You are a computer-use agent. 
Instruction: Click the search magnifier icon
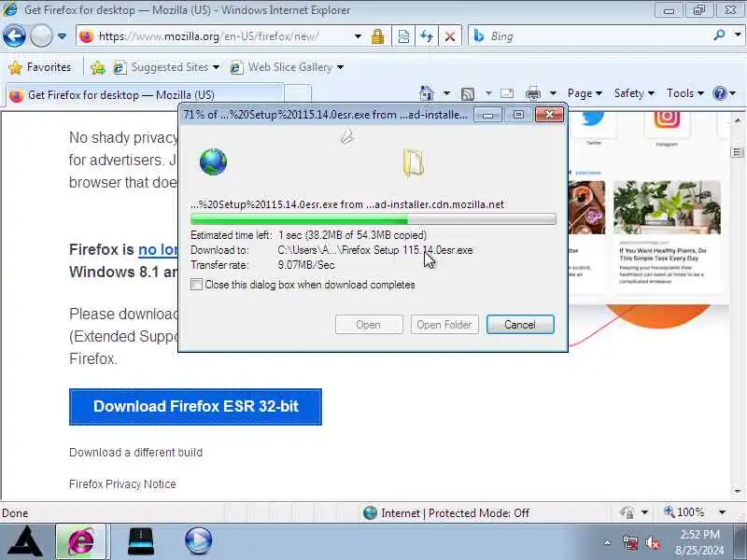(719, 35)
